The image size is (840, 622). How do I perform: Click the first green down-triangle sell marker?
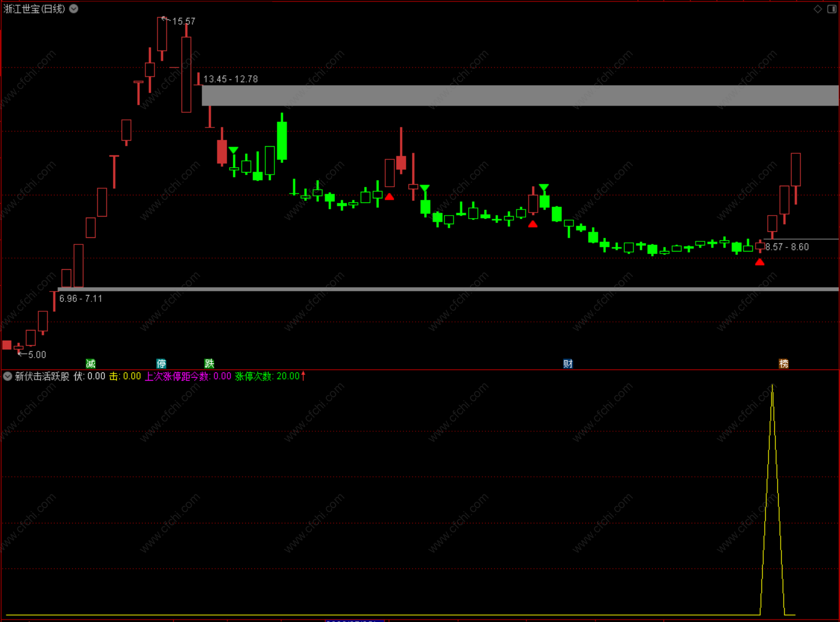[x=233, y=150]
